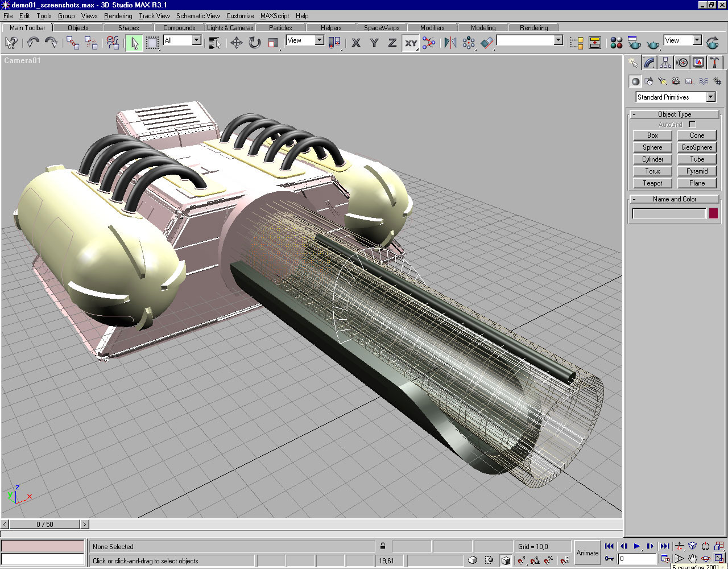The width and height of the screenshot is (728, 569).
Task: Switch to the Lights & Cameras tab
Action: [x=230, y=27]
